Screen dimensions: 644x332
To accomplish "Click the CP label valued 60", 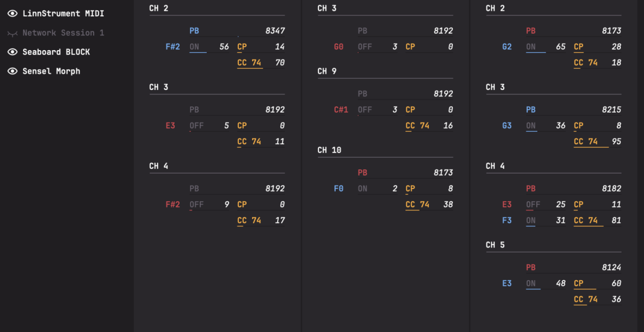I will tap(578, 284).
